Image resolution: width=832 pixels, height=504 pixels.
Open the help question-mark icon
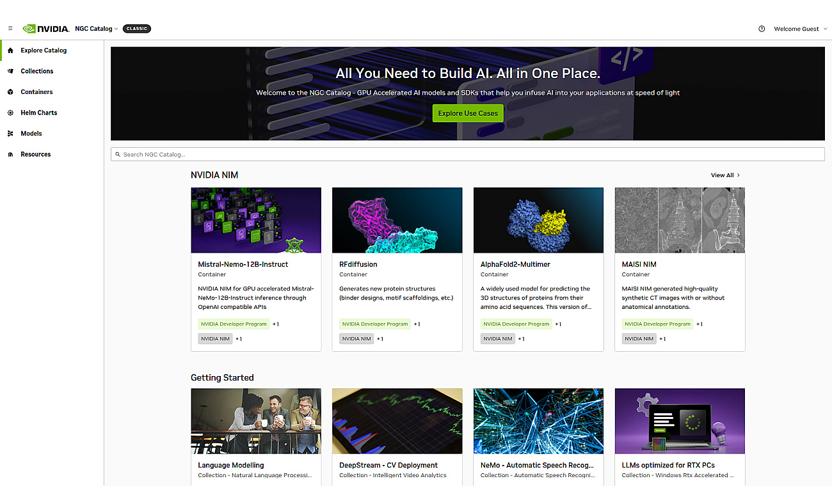coord(762,29)
